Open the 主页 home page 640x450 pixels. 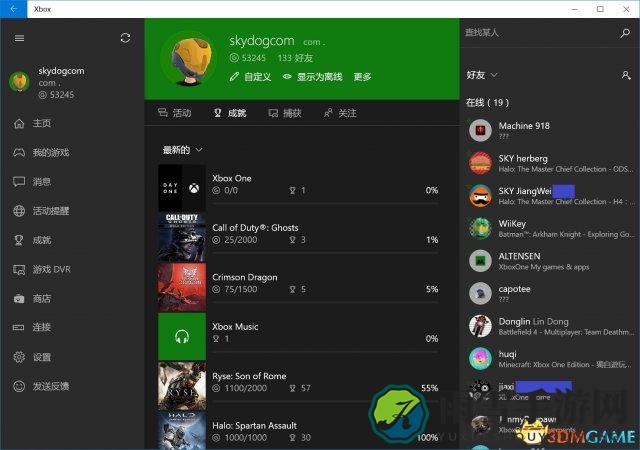tap(42, 123)
